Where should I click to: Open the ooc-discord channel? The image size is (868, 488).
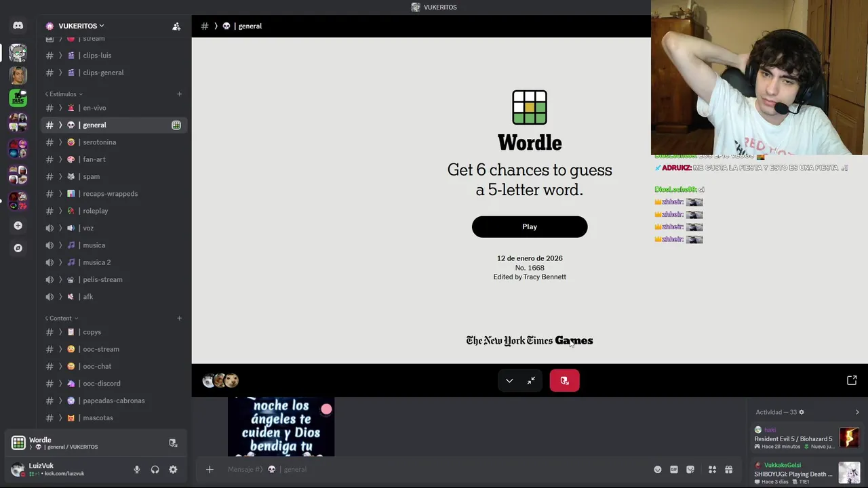point(113,384)
